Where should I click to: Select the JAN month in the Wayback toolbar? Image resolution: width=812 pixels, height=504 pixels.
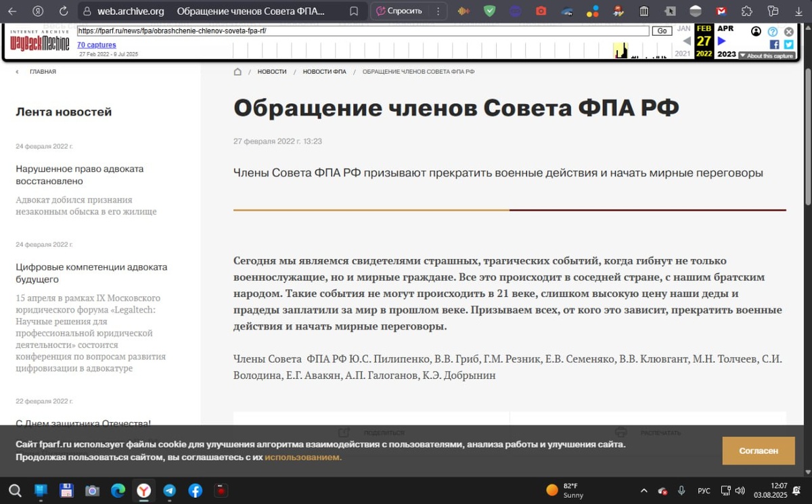[x=684, y=28]
